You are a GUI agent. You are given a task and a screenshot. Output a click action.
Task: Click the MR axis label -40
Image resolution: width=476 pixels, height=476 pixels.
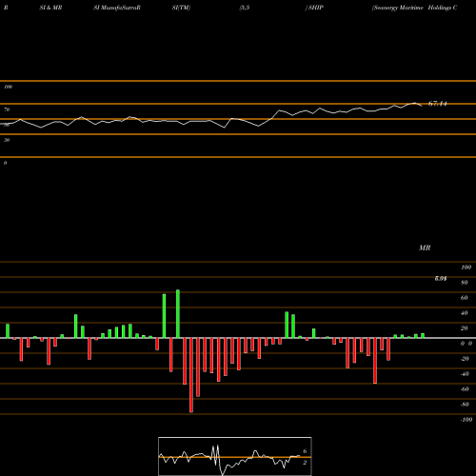pyautogui.click(x=465, y=374)
